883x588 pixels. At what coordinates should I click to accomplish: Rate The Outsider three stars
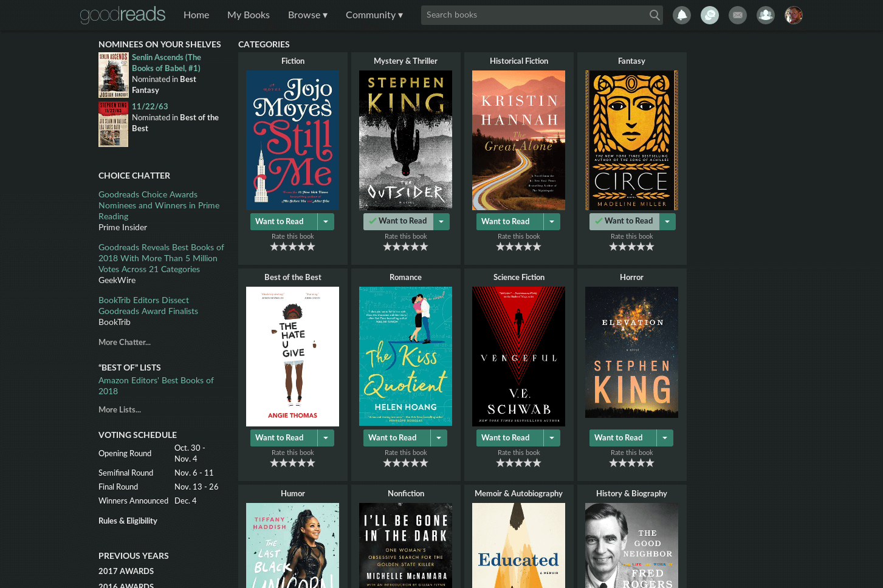pyautogui.click(x=406, y=247)
